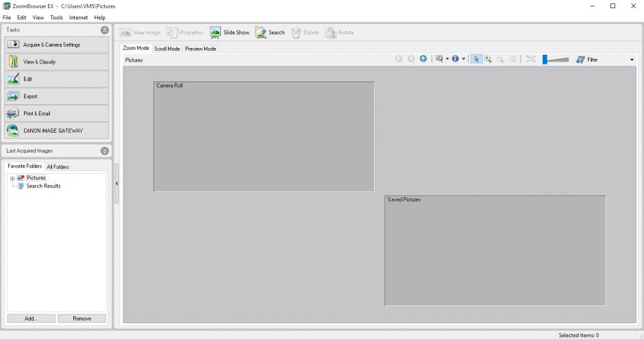This screenshot has width=644, height=339.
Task: Switch to the All Folders tab
Action: [x=58, y=166]
